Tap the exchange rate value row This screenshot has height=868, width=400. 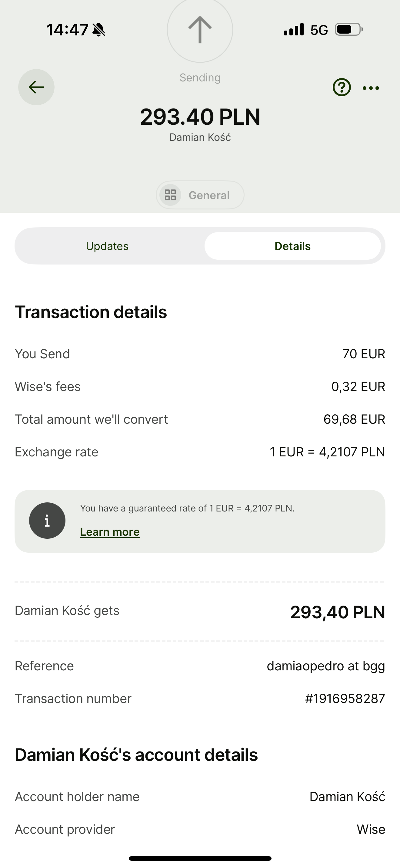tap(327, 452)
